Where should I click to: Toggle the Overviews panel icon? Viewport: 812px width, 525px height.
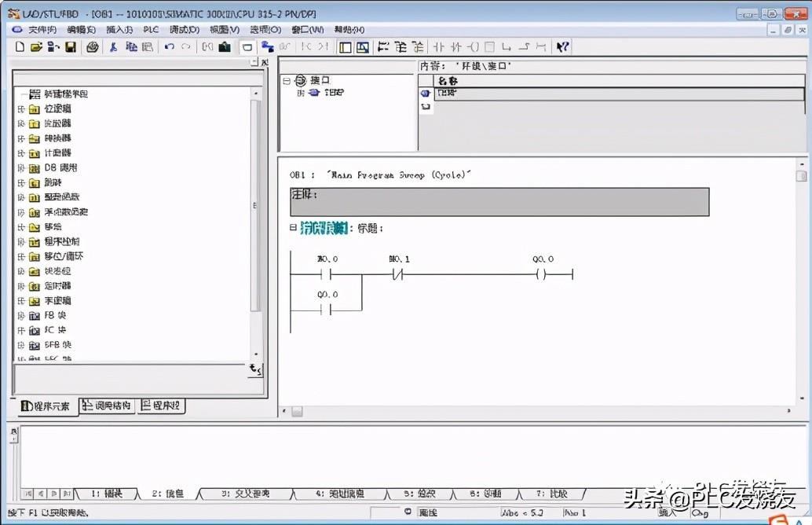[346, 47]
